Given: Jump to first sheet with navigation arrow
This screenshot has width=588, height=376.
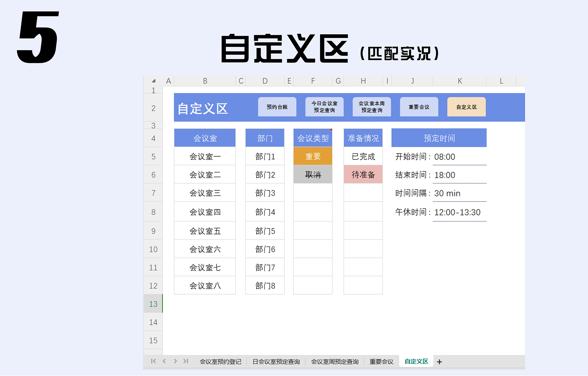Looking at the screenshot, I should click(x=153, y=361).
